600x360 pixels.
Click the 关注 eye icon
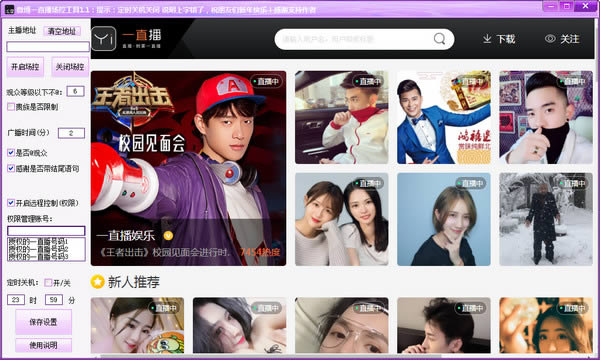tap(550, 39)
